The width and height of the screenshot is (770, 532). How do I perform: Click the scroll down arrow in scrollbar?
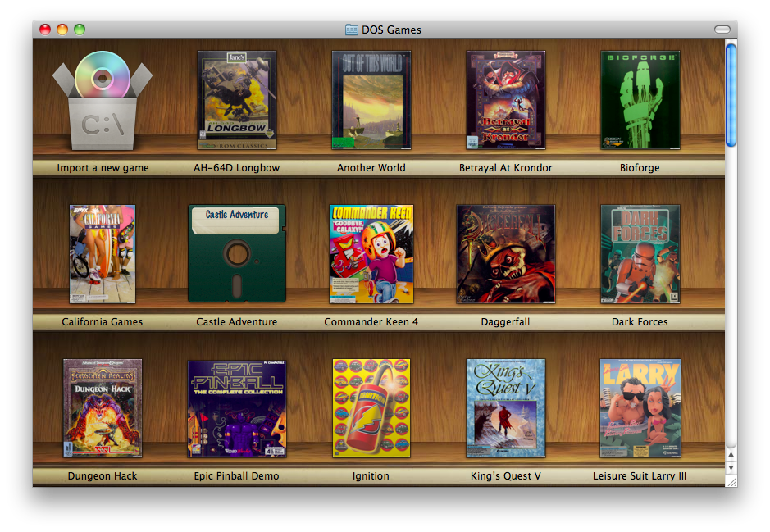click(x=731, y=467)
